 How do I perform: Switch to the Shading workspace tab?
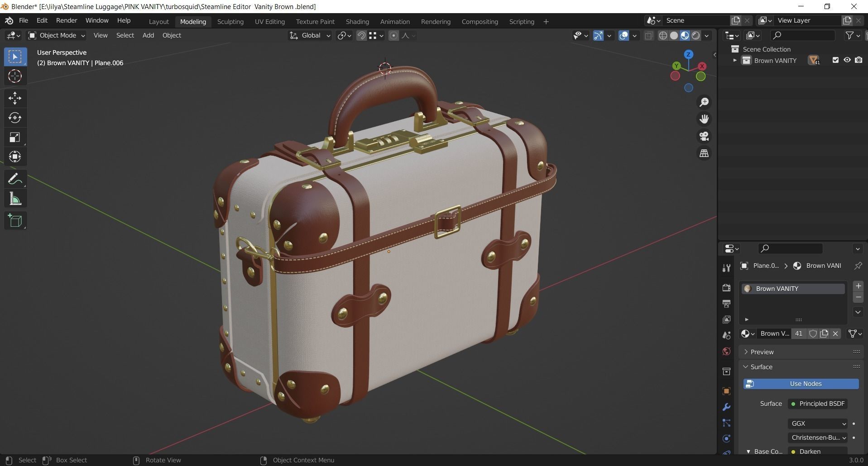(x=357, y=22)
